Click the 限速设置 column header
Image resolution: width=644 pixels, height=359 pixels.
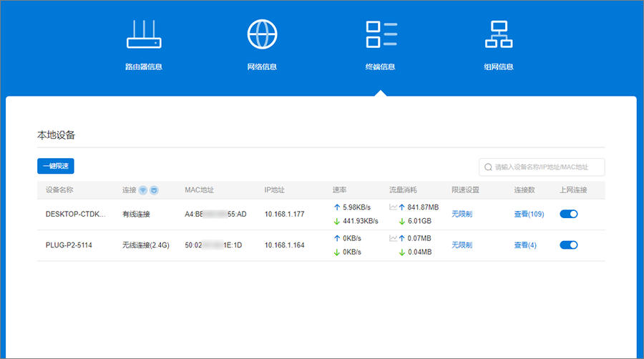(x=465, y=190)
